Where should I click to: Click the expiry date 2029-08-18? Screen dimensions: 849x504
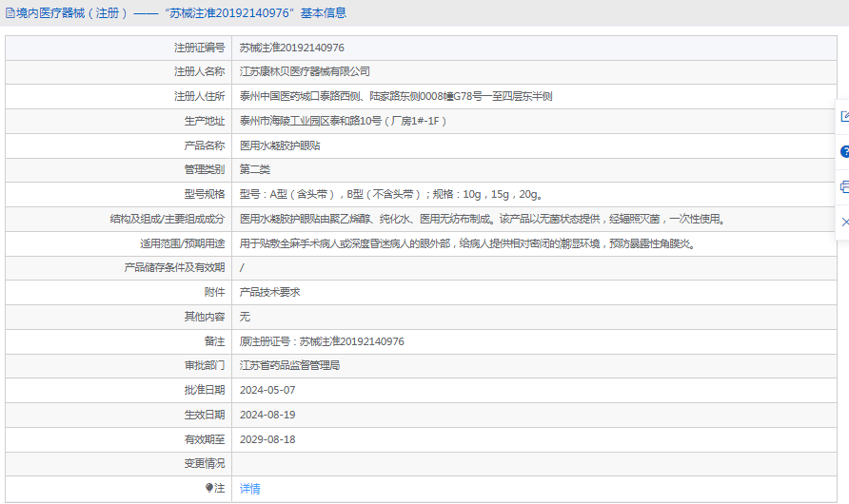267,439
